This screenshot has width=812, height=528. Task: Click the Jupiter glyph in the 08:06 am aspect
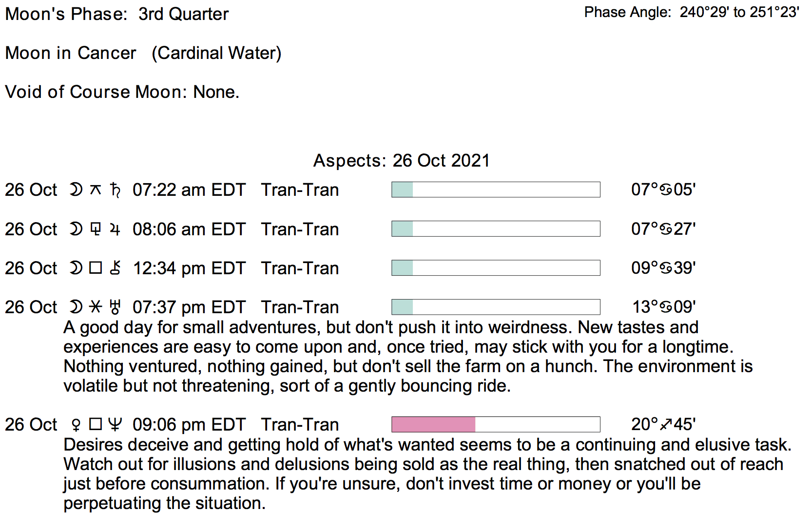point(115,229)
